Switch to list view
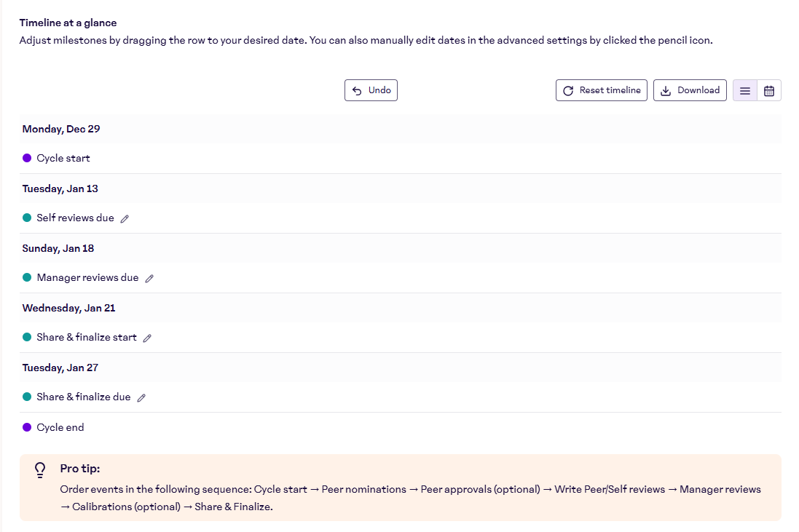 [x=744, y=90]
